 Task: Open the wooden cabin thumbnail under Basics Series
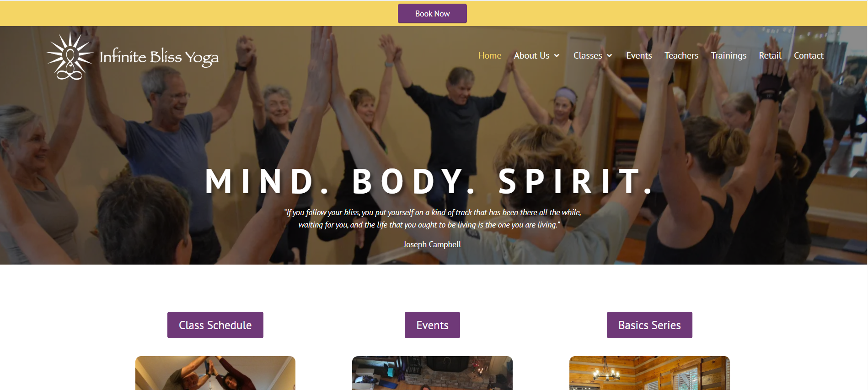pyautogui.click(x=649, y=373)
